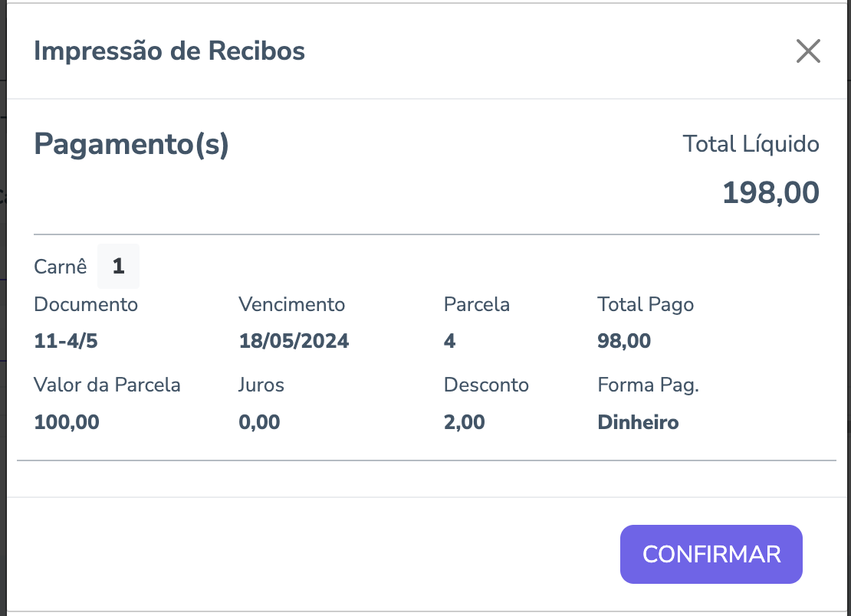Click the Desconto value 2,00
The width and height of the screenshot is (851, 616).
[464, 422]
